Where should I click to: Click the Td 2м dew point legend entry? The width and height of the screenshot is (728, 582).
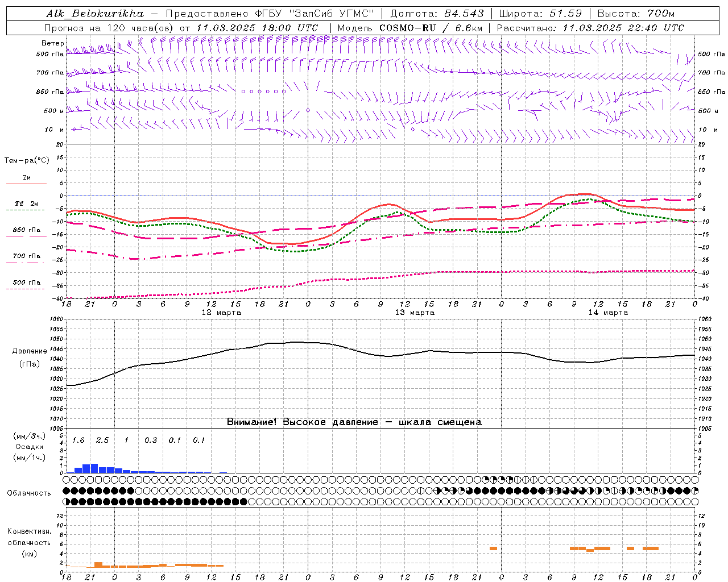click(27, 203)
